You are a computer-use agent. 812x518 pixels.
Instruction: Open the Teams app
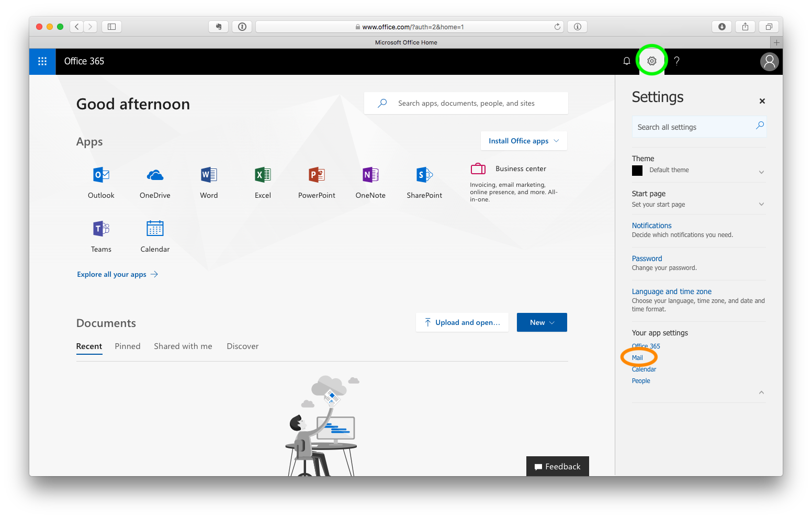pyautogui.click(x=101, y=236)
